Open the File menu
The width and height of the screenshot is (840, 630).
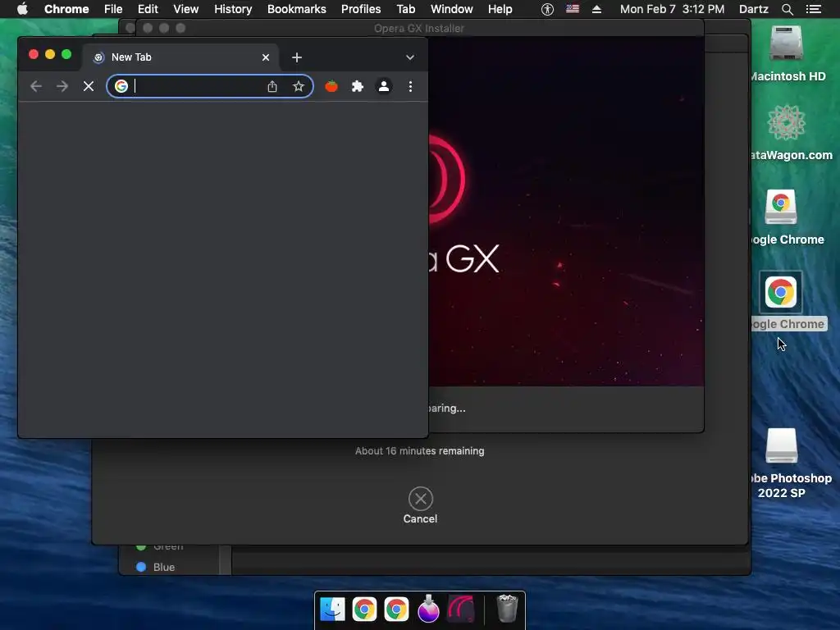(x=113, y=9)
